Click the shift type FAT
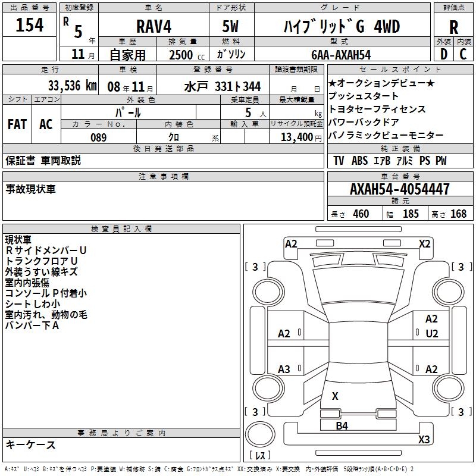The height and width of the screenshot is (476, 476). point(17,124)
